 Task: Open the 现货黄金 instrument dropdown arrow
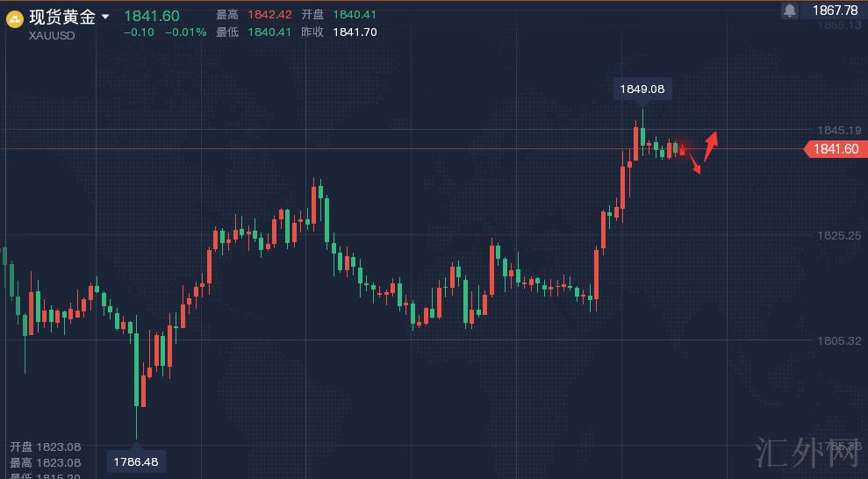[105, 17]
